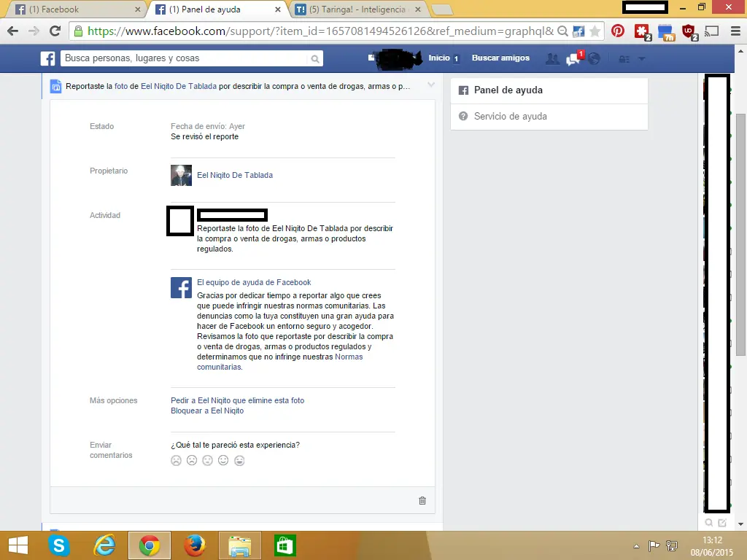Show hidden tray icons arrow

tap(636, 546)
